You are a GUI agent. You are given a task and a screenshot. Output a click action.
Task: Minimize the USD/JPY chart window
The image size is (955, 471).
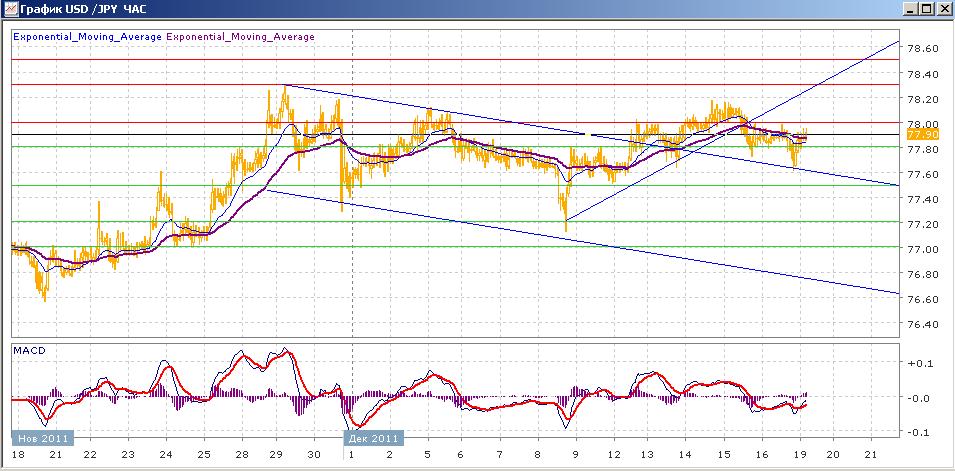point(911,9)
